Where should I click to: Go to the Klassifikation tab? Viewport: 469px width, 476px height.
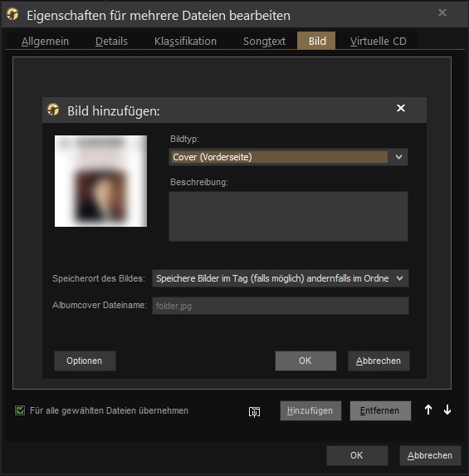[x=185, y=41]
